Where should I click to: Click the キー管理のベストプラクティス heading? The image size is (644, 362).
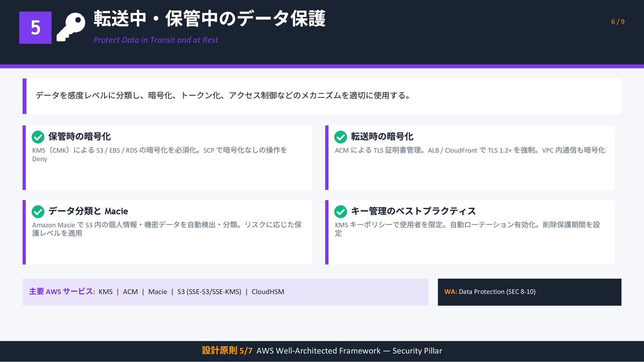(413, 211)
